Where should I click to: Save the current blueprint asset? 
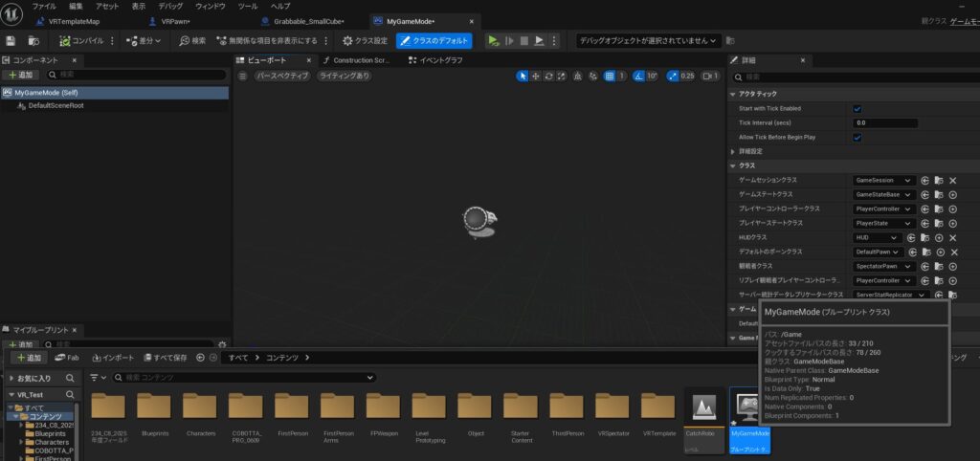tap(11, 40)
